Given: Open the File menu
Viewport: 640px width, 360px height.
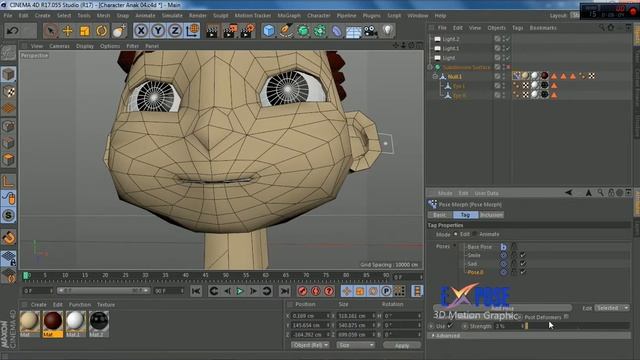Looking at the screenshot, I should tap(8, 16).
